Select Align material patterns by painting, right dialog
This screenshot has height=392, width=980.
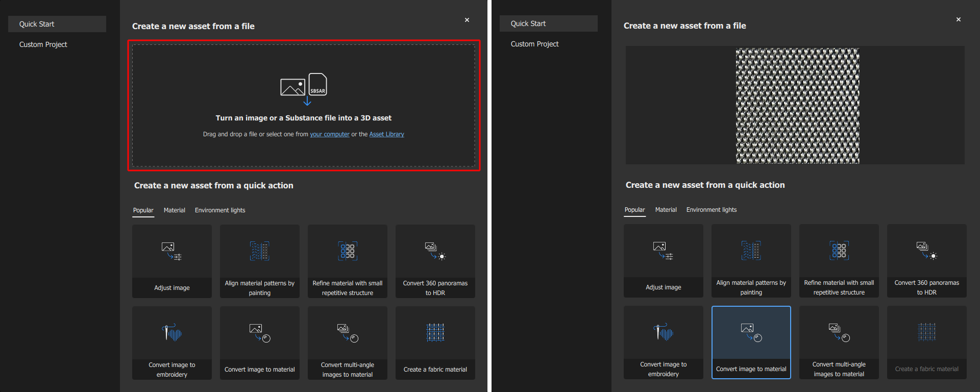(751, 260)
